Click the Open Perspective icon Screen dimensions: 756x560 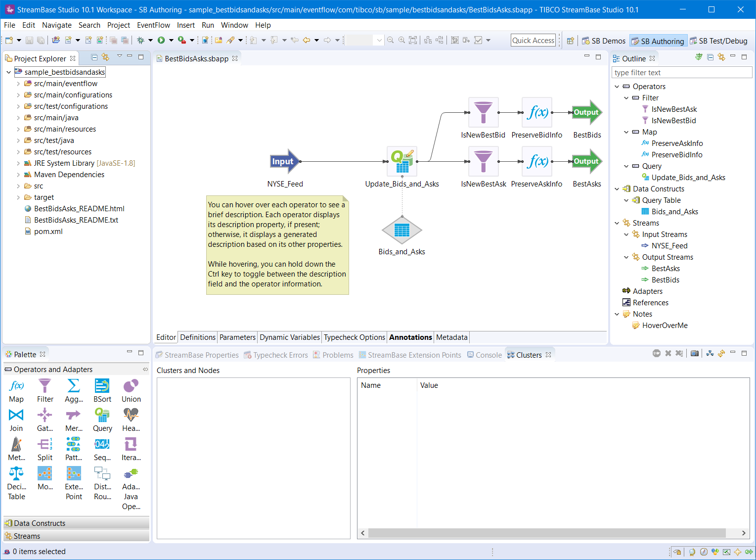pyautogui.click(x=570, y=41)
